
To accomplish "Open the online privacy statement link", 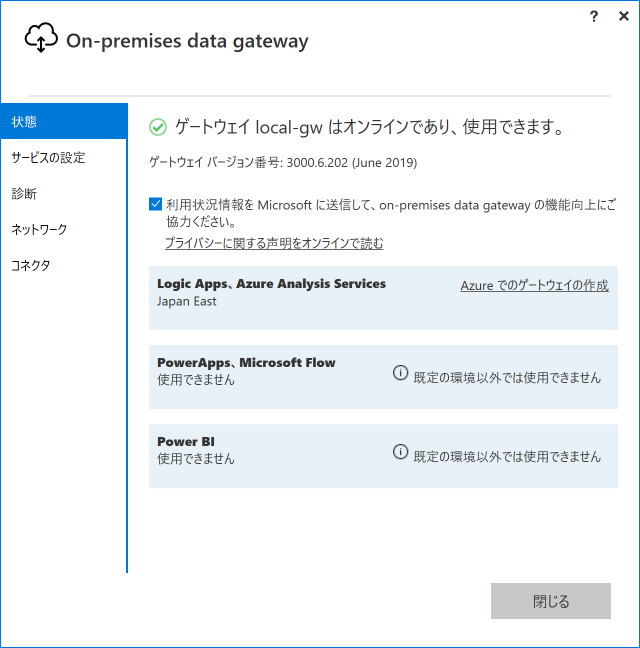I will point(274,243).
